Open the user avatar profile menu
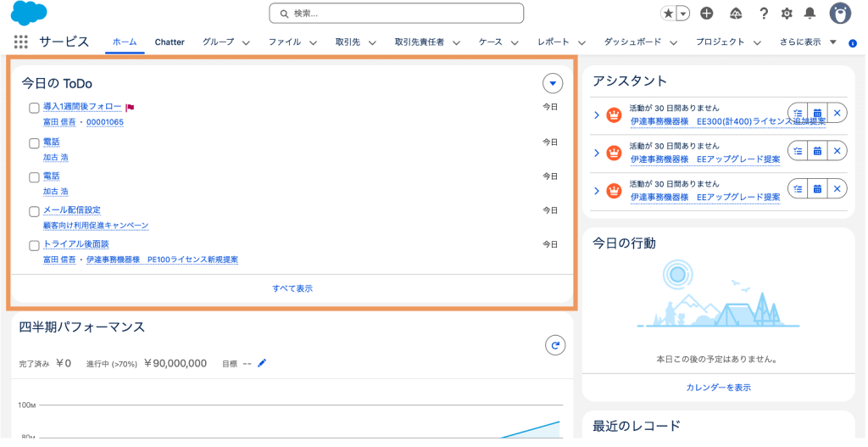Image resolution: width=868 pixels, height=447 pixels. pyautogui.click(x=839, y=13)
